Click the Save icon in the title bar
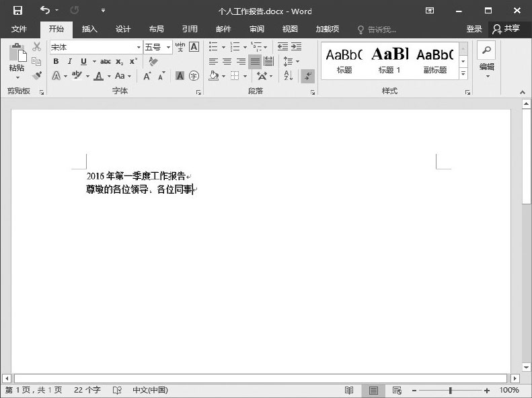The image size is (532, 398). 17,11
